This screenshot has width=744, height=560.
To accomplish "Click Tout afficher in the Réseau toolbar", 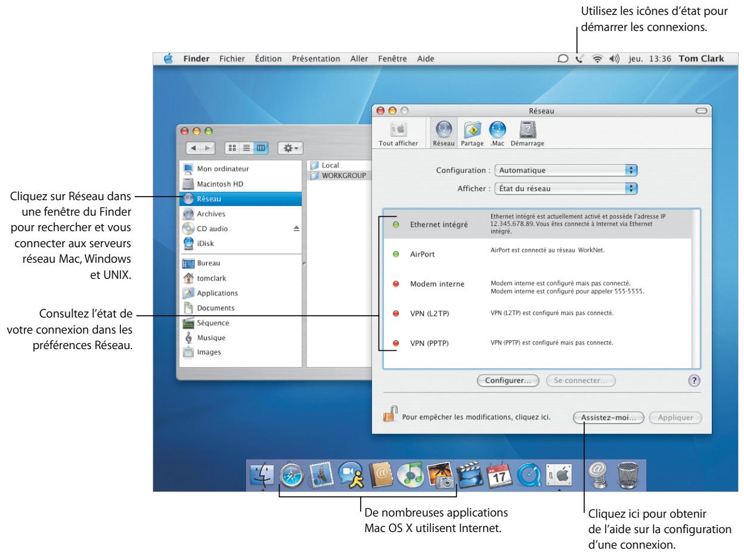I will tap(398, 135).
